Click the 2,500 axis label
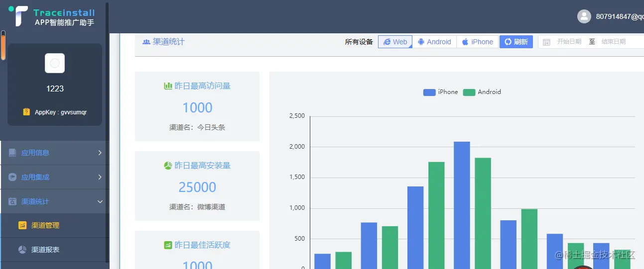Viewport: 644px width, 269px height. (297, 116)
